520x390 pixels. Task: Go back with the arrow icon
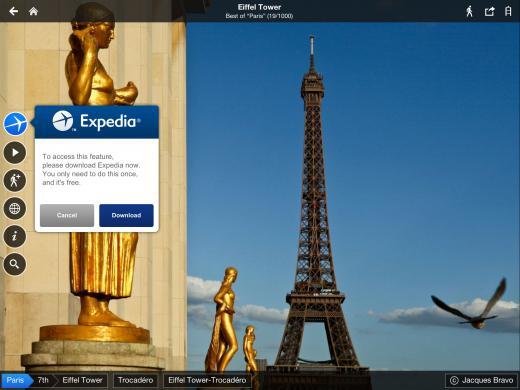click(14, 11)
